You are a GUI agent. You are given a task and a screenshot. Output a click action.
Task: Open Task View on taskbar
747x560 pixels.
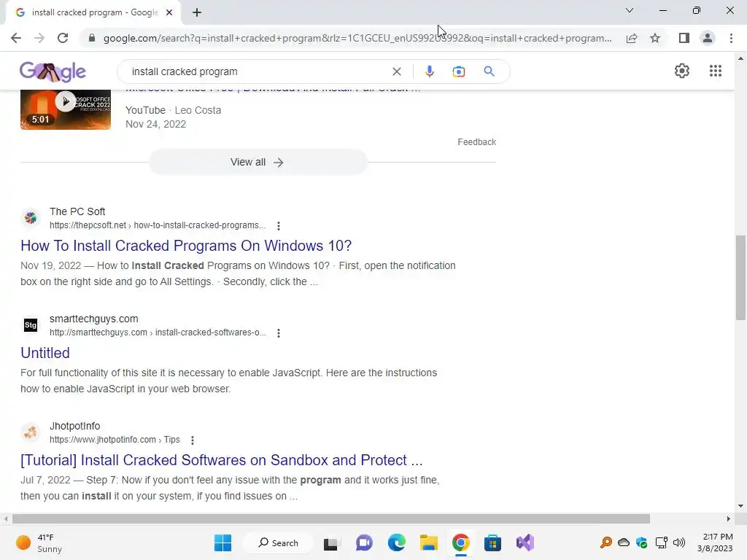pos(330,542)
